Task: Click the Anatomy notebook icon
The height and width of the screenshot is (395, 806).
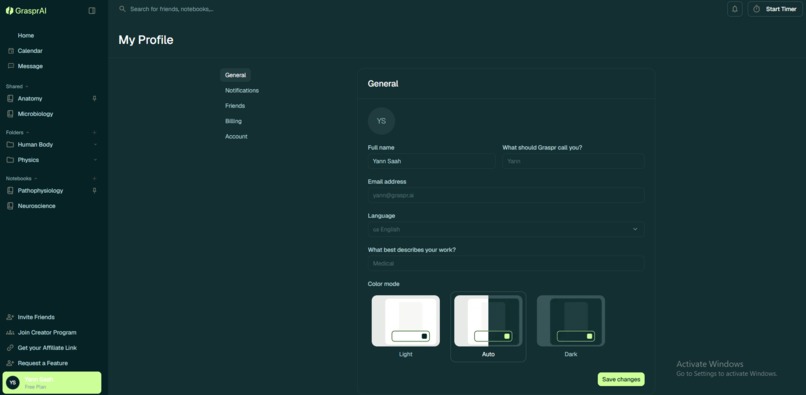Action: click(11, 98)
